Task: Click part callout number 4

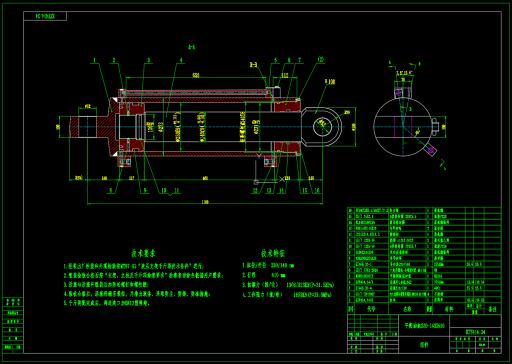Action: tap(181, 60)
